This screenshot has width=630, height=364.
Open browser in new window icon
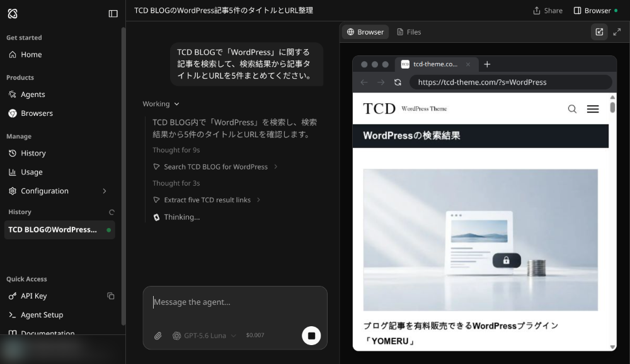pos(599,31)
